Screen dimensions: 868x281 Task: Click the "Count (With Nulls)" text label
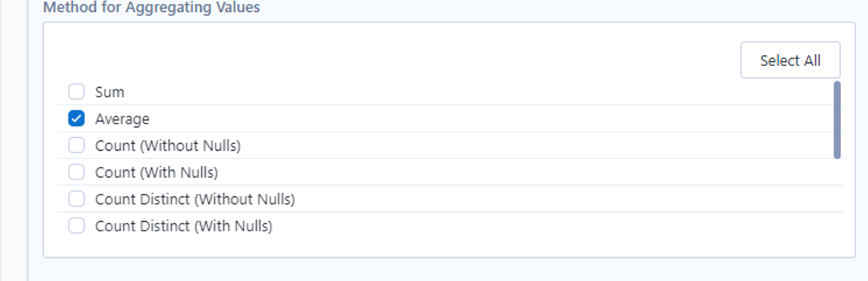click(x=156, y=172)
